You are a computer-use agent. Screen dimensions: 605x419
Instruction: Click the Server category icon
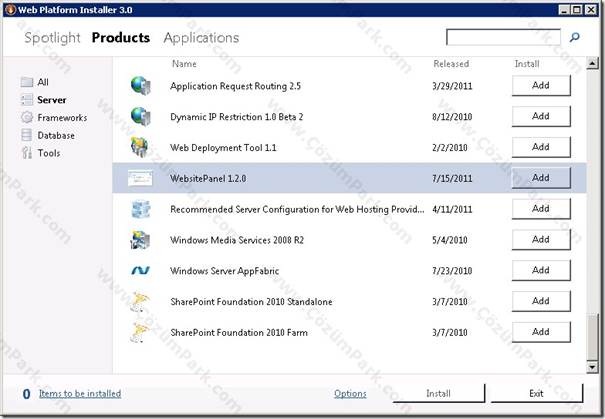click(27, 100)
